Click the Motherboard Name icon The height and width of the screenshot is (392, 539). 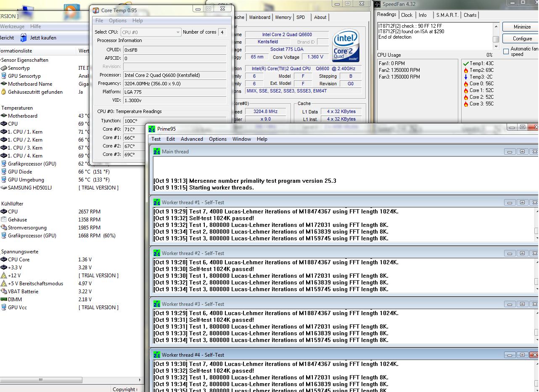[x=4, y=84]
